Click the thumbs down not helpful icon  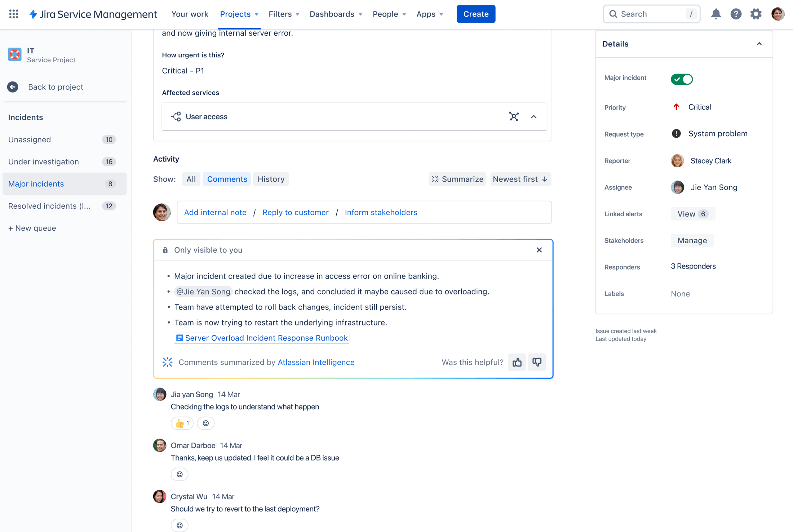[537, 362]
